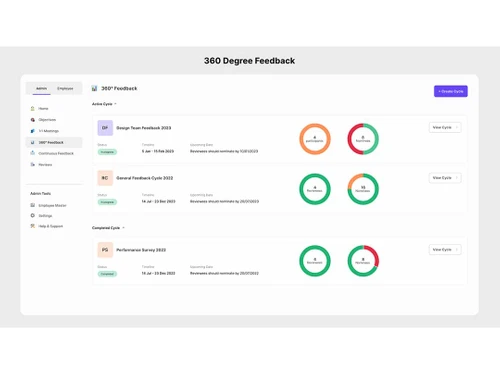Image resolution: width=500 pixels, height=375 pixels.
Task: Click the Employee Master icon
Action: [x=33, y=205]
